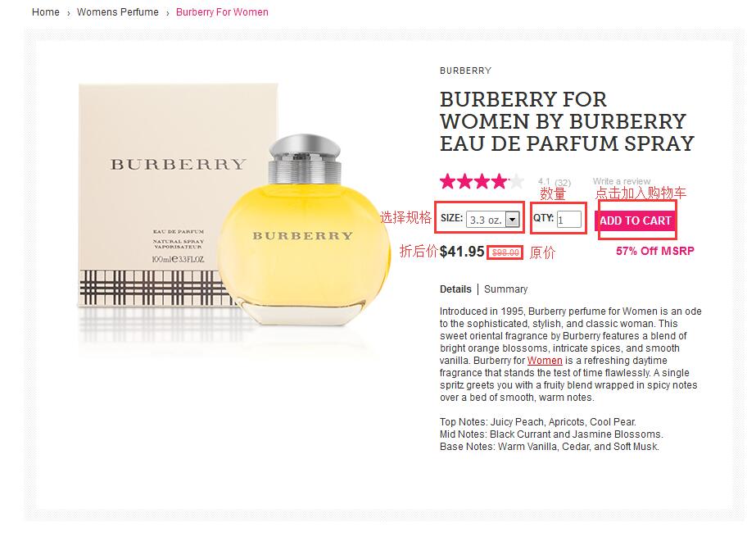Click the (32) review count
The width and height of the screenshot is (756, 541).
click(x=563, y=183)
